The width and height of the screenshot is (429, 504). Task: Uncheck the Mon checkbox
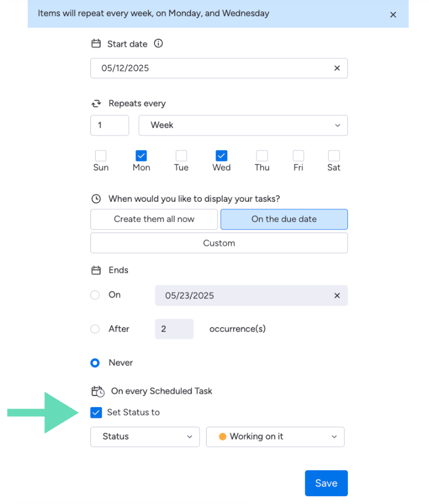[141, 156]
